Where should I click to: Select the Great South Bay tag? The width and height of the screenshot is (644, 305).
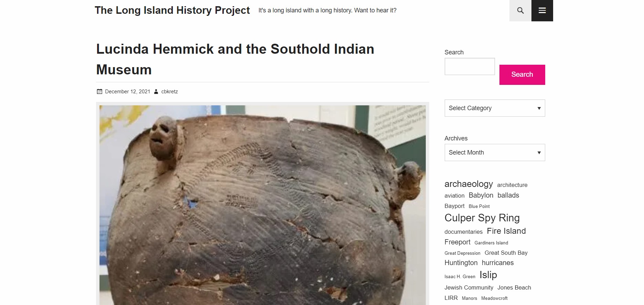point(506,253)
